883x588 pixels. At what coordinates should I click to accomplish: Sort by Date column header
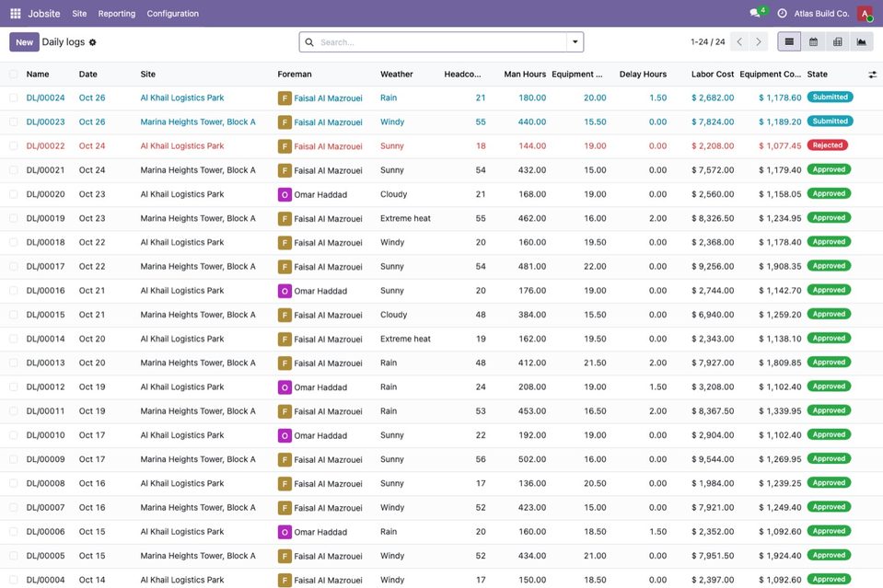[x=87, y=75]
